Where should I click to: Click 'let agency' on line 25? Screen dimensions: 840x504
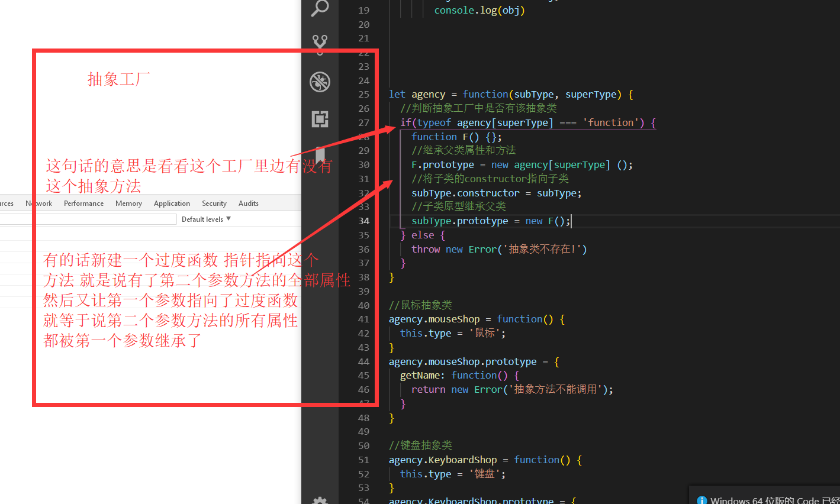[x=417, y=95]
